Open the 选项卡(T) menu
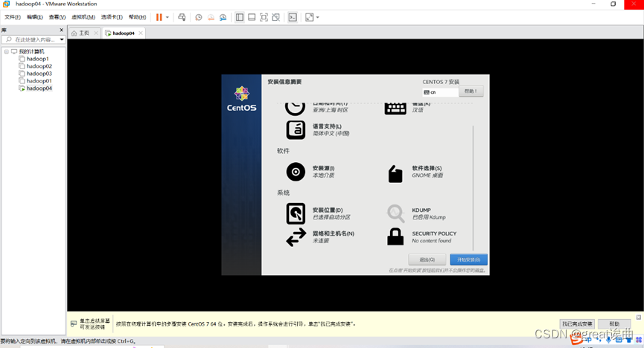Viewport: 644px width, 348px height. [x=112, y=17]
